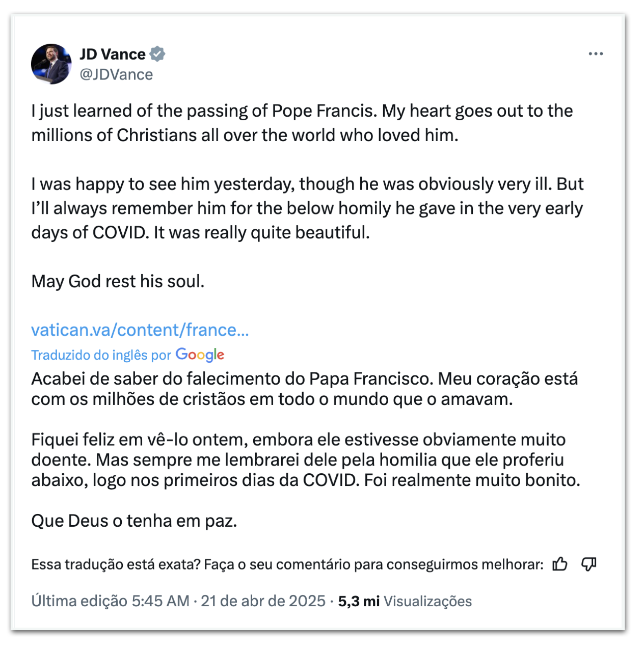Click the JD Vance display name
The image size is (644, 649).
pyautogui.click(x=113, y=54)
